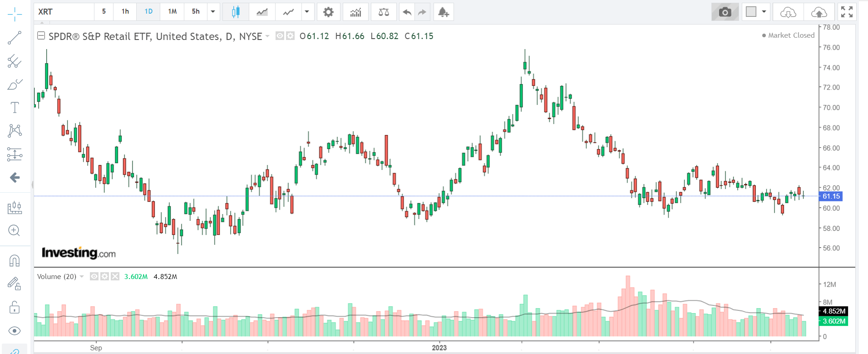
Task: Click the left sidebar back arrow
Action: [15, 178]
